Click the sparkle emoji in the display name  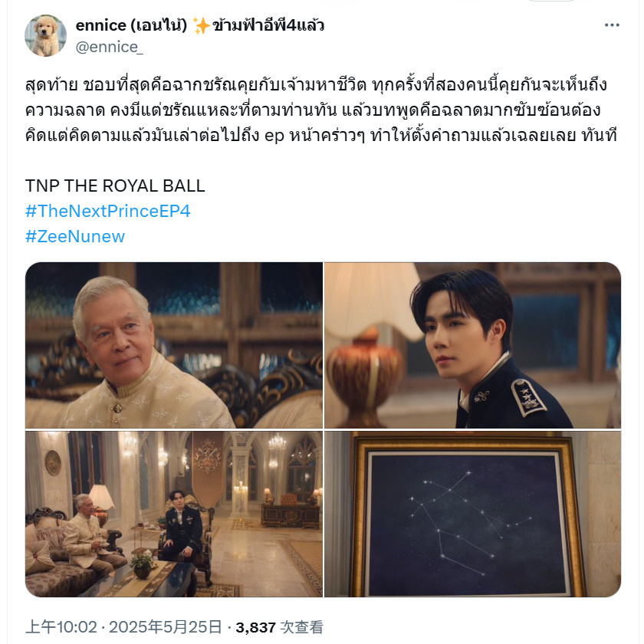point(201,25)
